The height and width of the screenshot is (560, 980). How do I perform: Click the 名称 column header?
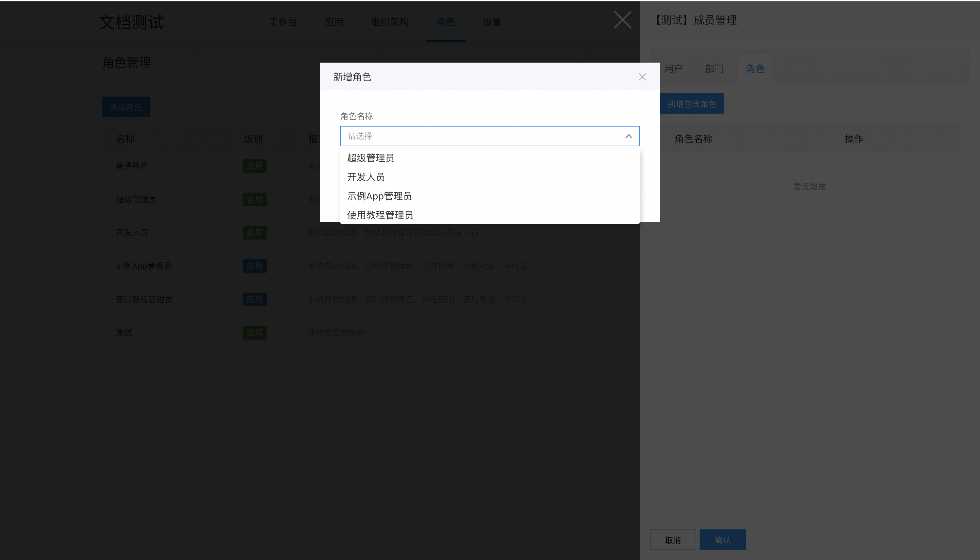125,139
